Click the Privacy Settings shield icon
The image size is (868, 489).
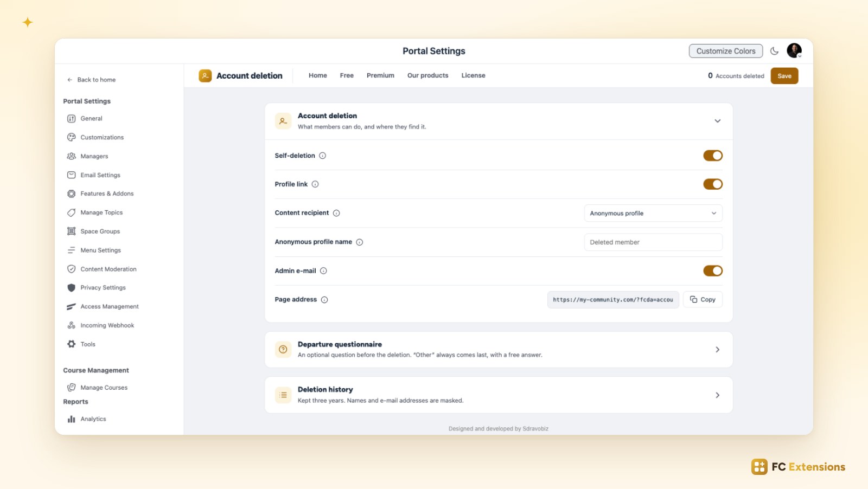pyautogui.click(x=71, y=288)
